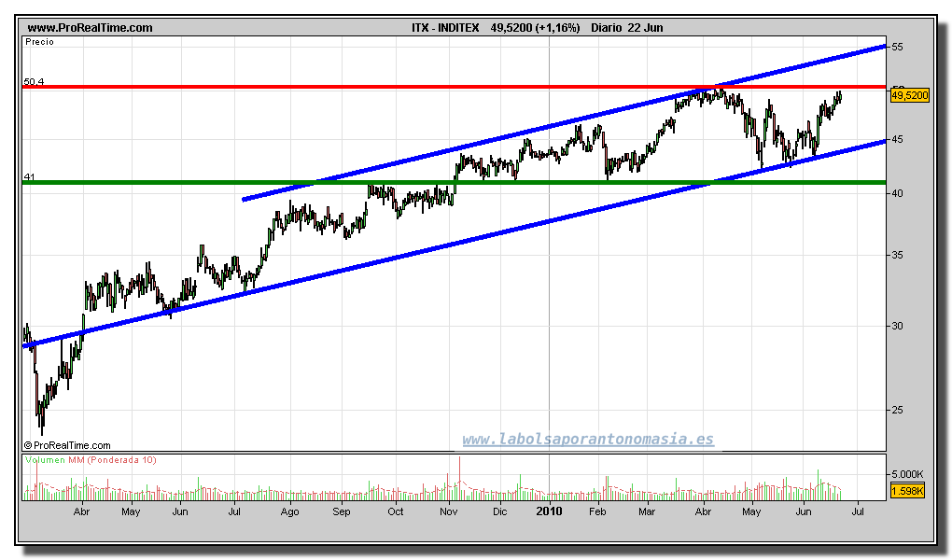The height and width of the screenshot is (560, 952).
Task: Select the Nov marker on the time axis
Action: coord(448,512)
